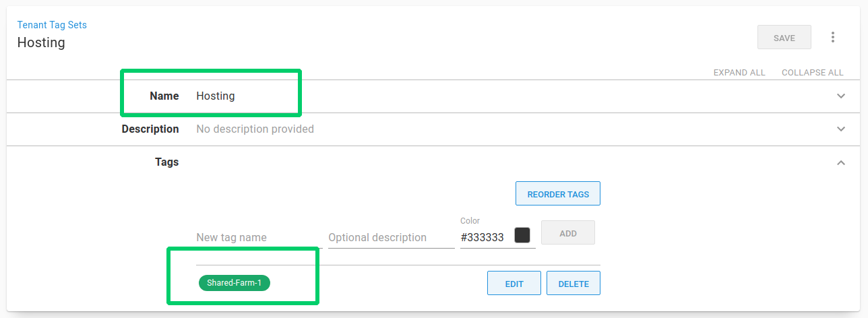The height and width of the screenshot is (318, 868).
Task: Click COLLAPSE ALL sections
Action: point(812,73)
